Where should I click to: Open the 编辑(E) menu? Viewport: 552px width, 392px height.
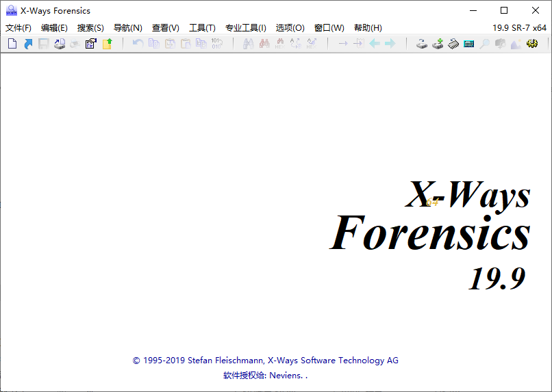[54, 28]
